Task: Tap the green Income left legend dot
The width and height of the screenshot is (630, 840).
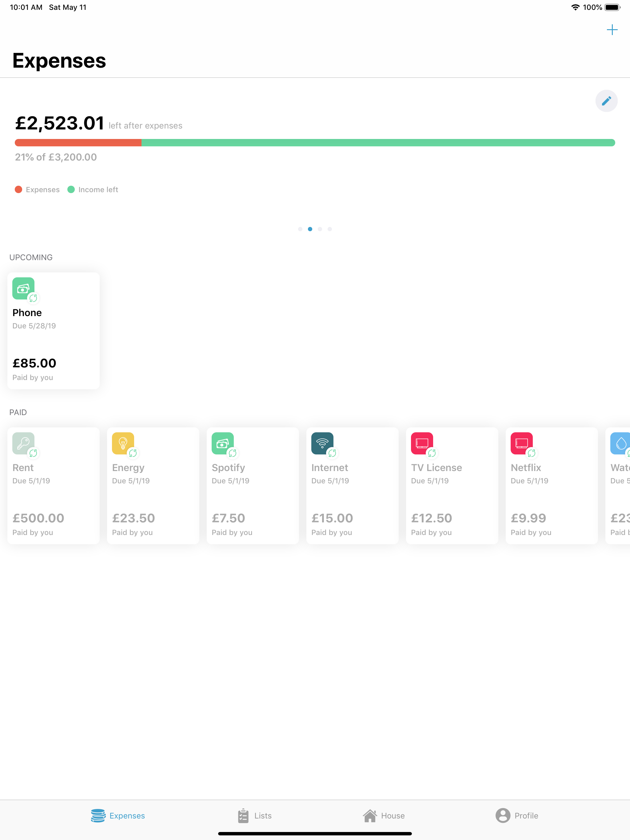Action: point(71,189)
